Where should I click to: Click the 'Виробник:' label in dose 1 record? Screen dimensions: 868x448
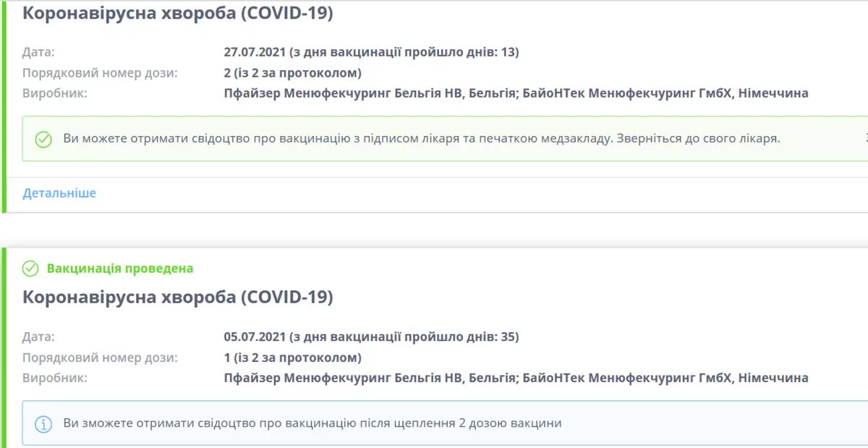click(x=55, y=378)
